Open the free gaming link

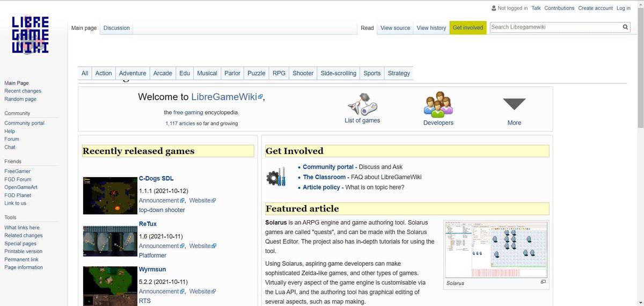coord(188,113)
